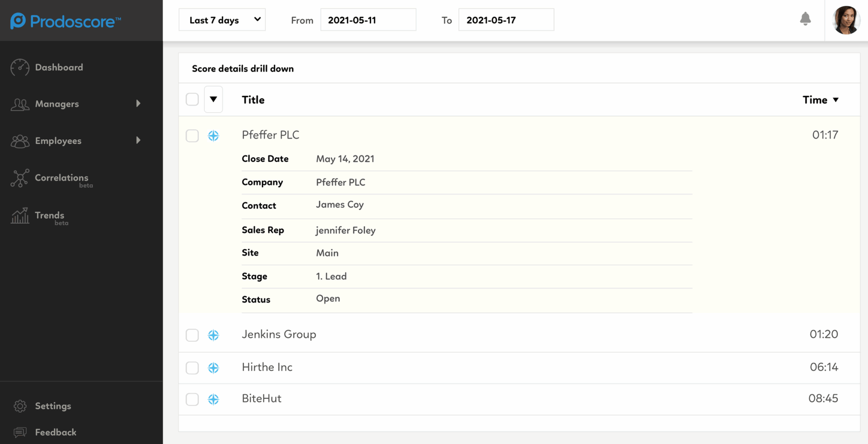The width and height of the screenshot is (868, 444).
Task: Click the Managers people icon
Action: pyautogui.click(x=20, y=104)
